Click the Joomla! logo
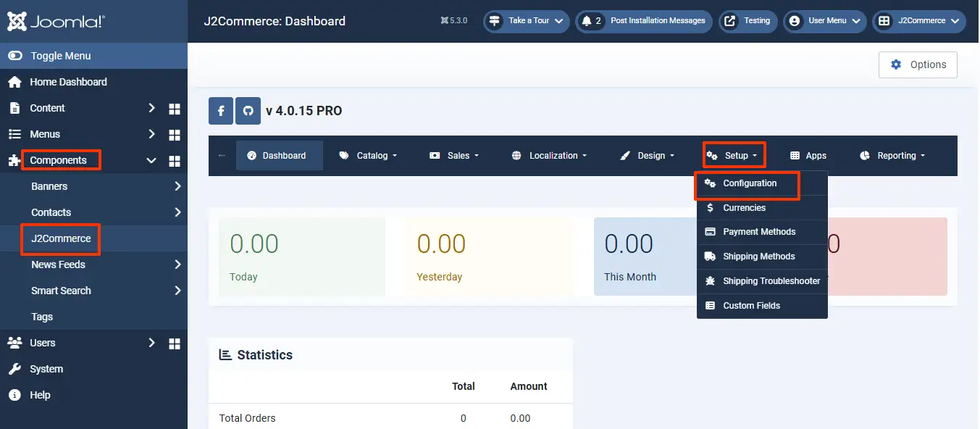 coord(55,21)
